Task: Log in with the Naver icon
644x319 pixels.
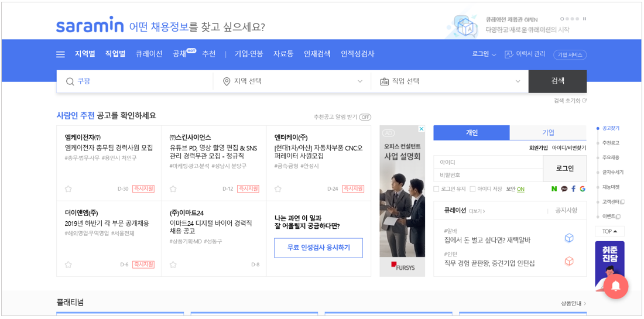Action: [x=554, y=189]
